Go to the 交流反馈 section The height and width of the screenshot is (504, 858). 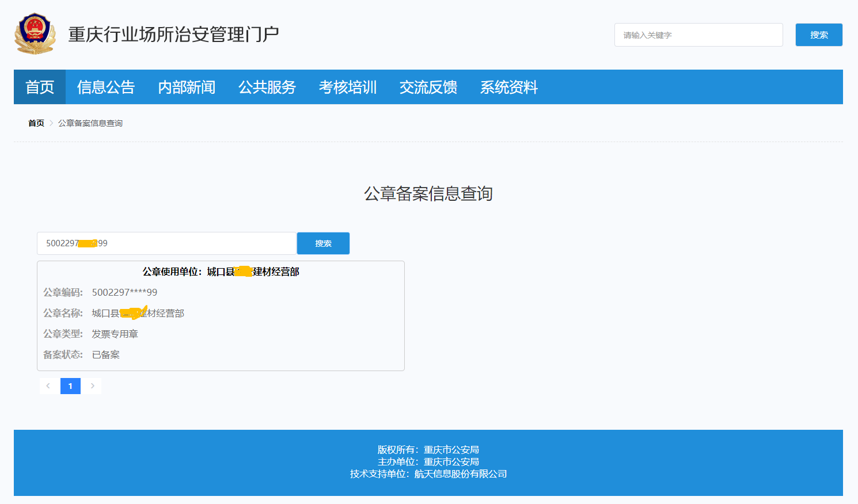(x=428, y=87)
